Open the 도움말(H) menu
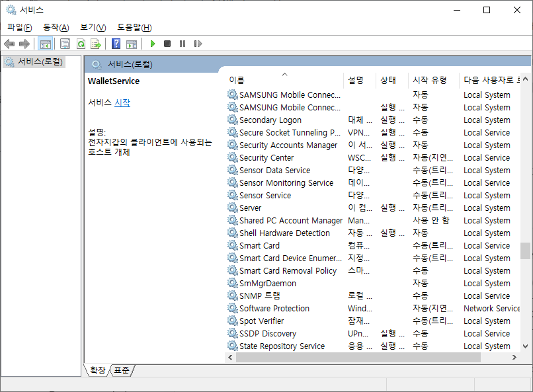 tap(134, 28)
